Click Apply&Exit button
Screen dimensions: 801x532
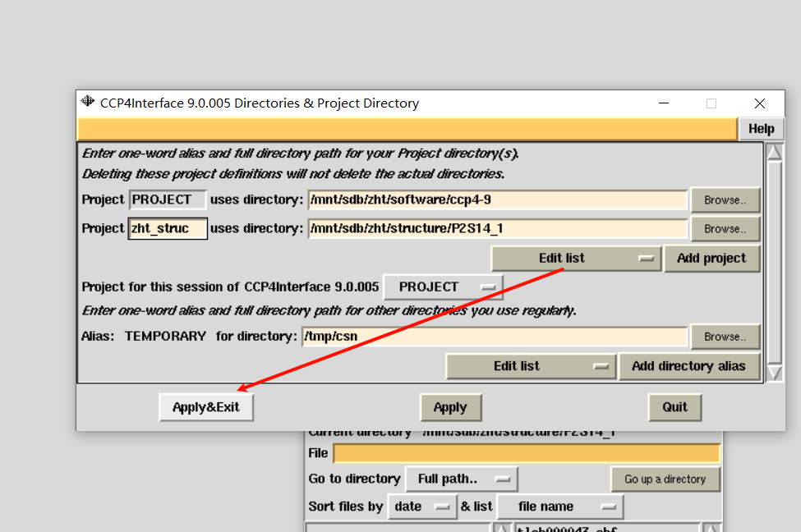[206, 407]
